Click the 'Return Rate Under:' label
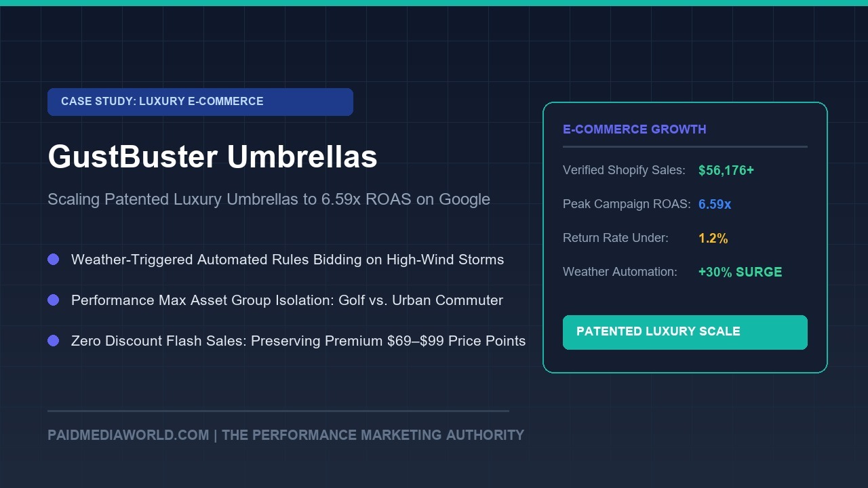868x488 pixels. click(x=616, y=238)
